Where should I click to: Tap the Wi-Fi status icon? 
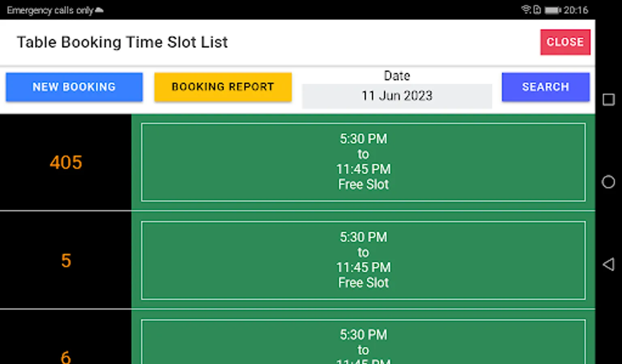point(526,9)
